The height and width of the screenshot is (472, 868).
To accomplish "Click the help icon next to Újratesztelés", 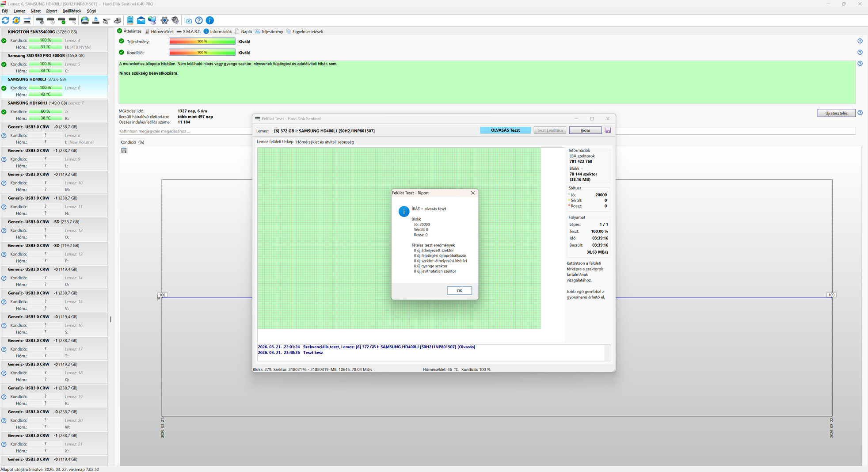I will [x=860, y=113].
